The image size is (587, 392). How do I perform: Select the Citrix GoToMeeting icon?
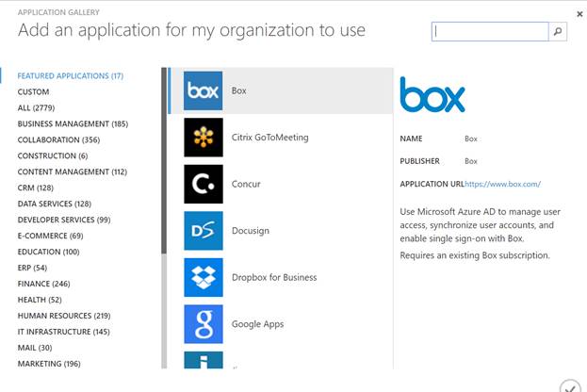(204, 138)
